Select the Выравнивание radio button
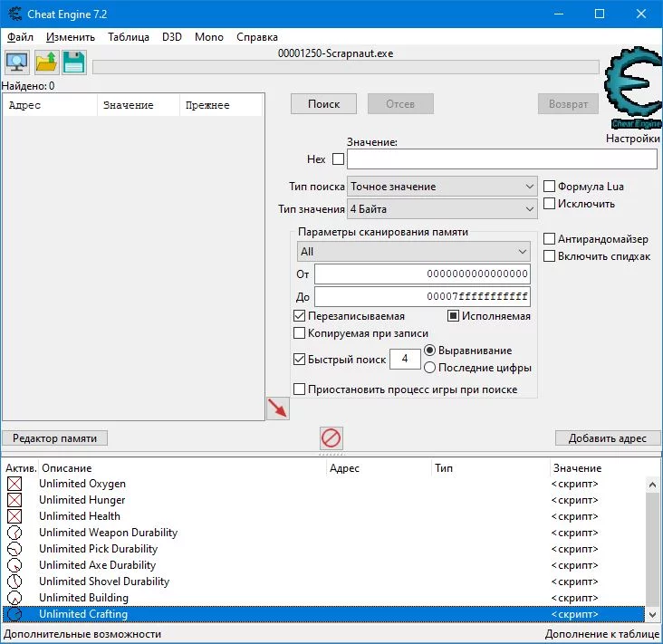The width and height of the screenshot is (663, 644). click(429, 351)
